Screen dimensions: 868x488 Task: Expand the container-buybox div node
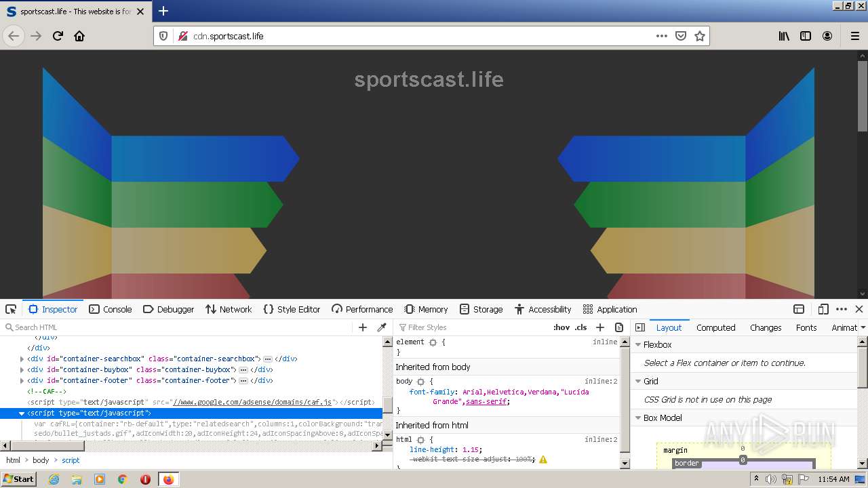[22, 370]
